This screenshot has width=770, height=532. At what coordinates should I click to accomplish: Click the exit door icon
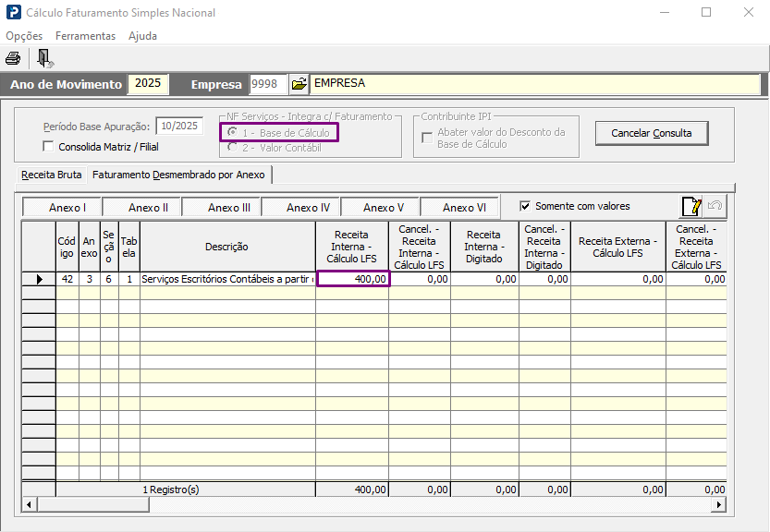(x=44, y=58)
